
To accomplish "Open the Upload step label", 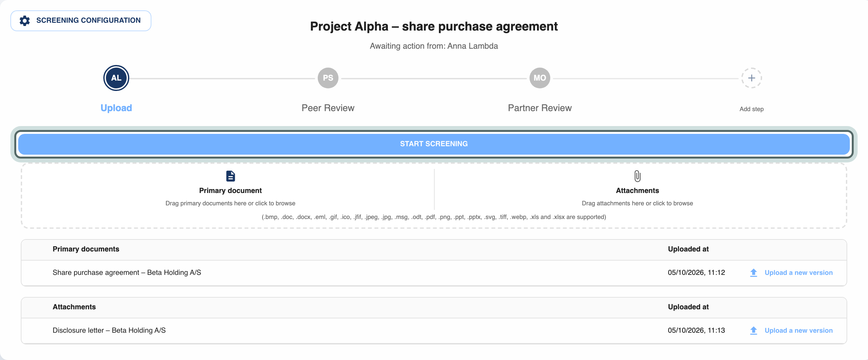I will (x=116, y=108).
